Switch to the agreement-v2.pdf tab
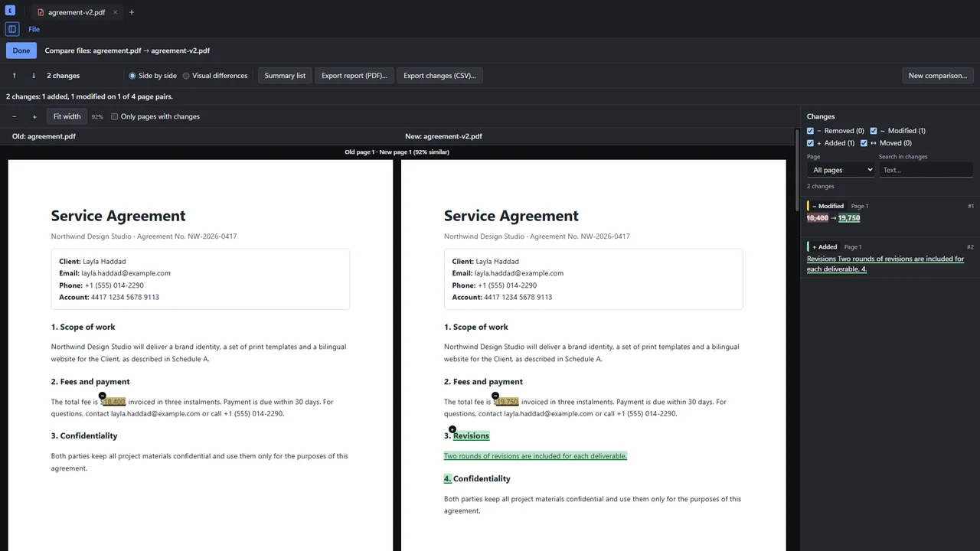The image size is (980, 551). click(x=77, y=12)
